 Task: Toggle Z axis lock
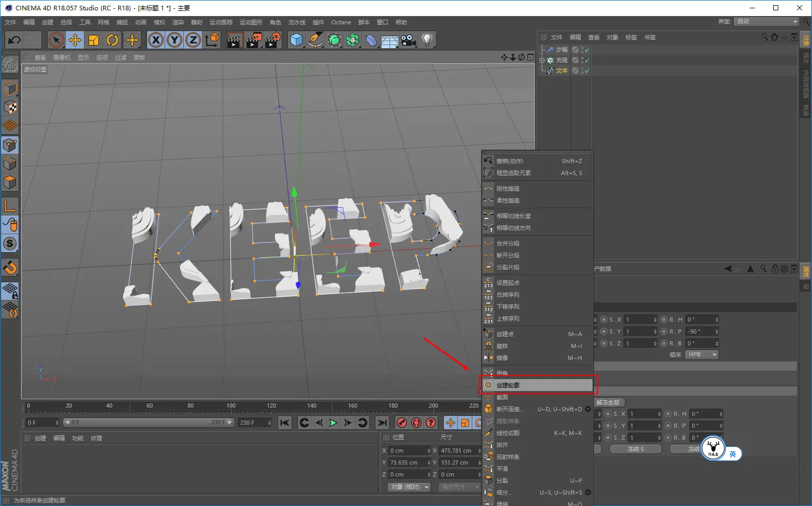click(193, 40)
